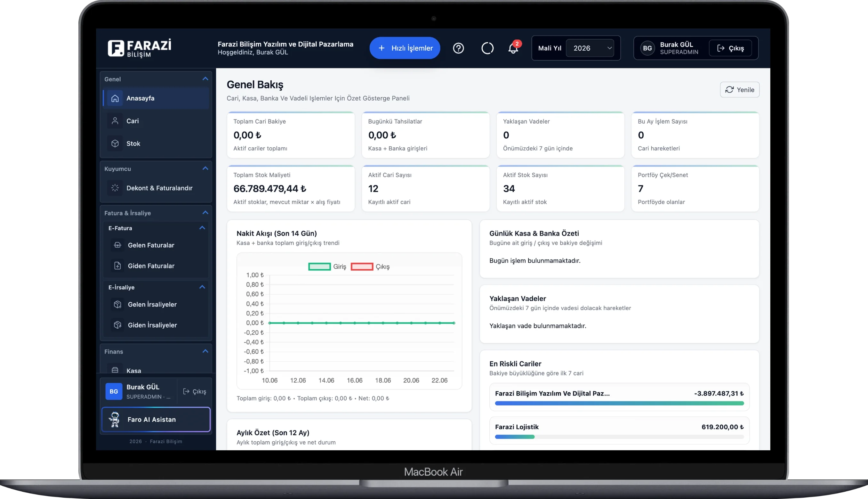Open Dekont & Faturalandır menu item
This screenshot has height=499, width=868.
click(x=156, y=188)
